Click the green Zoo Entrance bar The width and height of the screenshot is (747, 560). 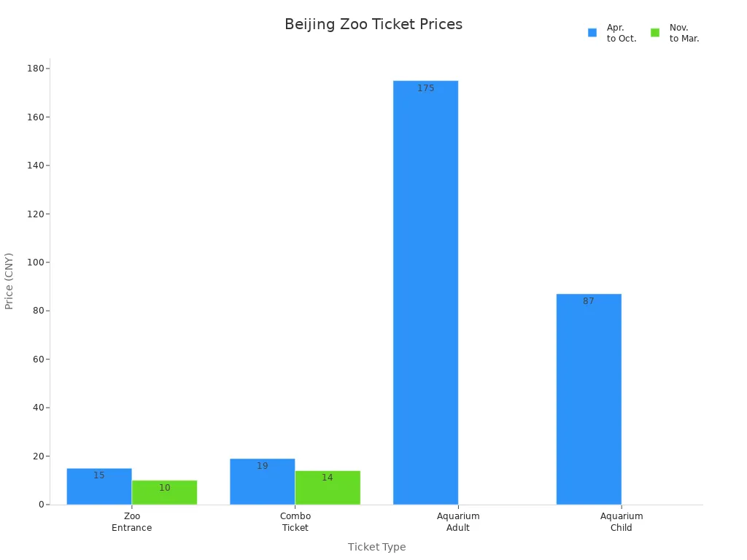tap(164, 492)
